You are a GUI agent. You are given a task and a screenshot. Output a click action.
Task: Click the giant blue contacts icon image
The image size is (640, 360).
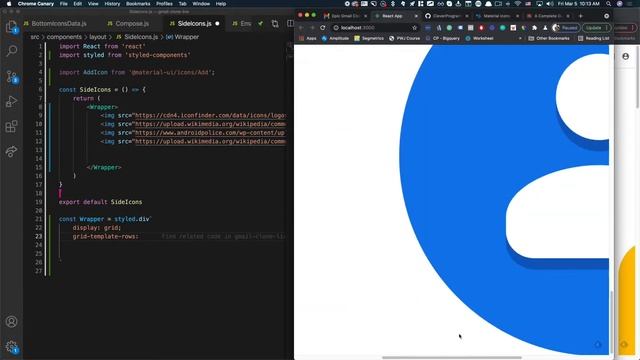pos(504,199)
